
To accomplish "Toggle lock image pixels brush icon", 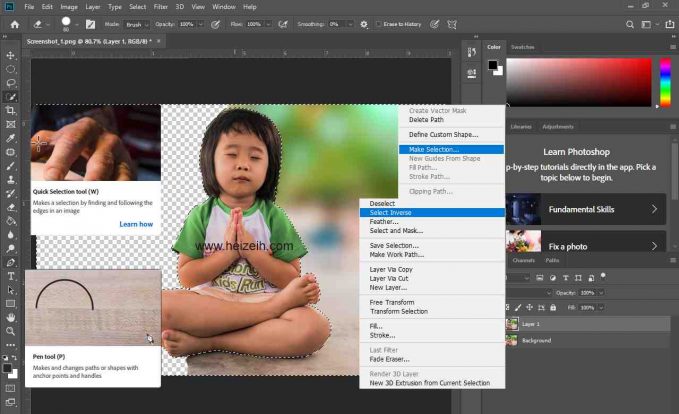I will click(x=518, y=307).
